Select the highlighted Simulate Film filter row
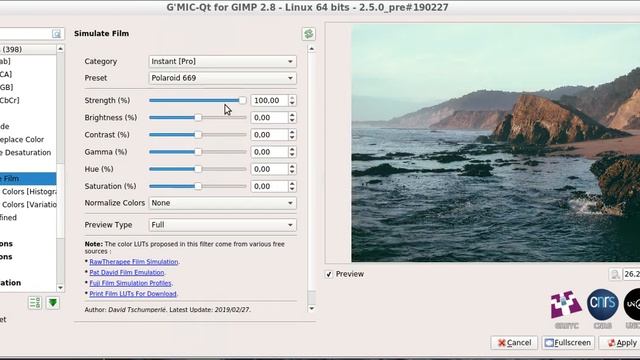 (28, 178)
